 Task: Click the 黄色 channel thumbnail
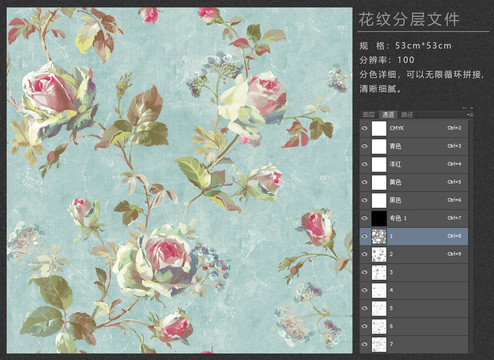coord(379,182)
